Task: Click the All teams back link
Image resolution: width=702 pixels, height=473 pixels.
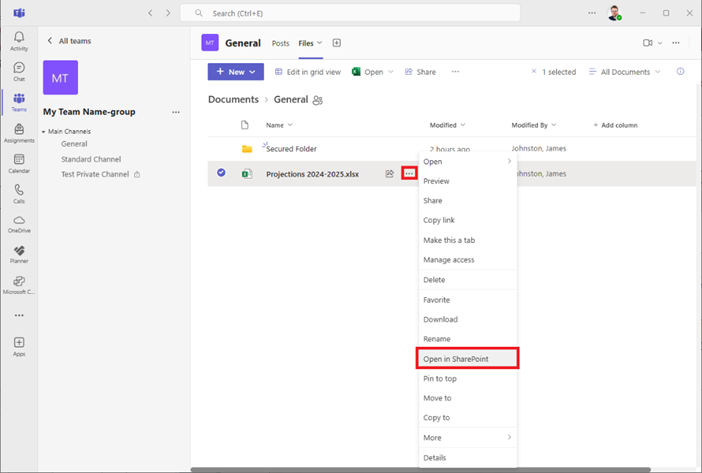Action: (71, 41)
